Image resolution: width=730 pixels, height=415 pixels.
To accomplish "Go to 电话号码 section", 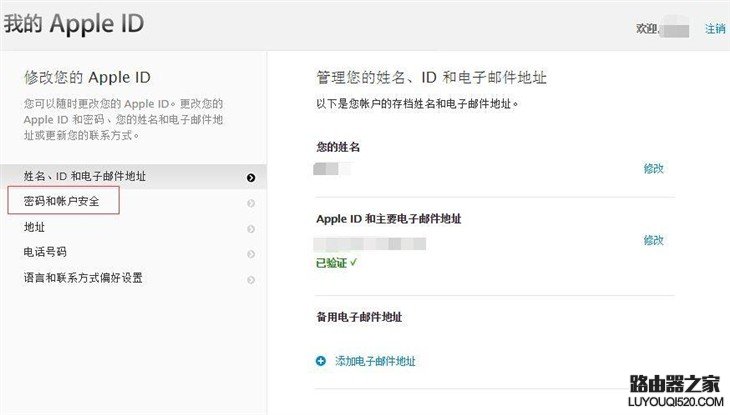I will [x=45, y=252].
